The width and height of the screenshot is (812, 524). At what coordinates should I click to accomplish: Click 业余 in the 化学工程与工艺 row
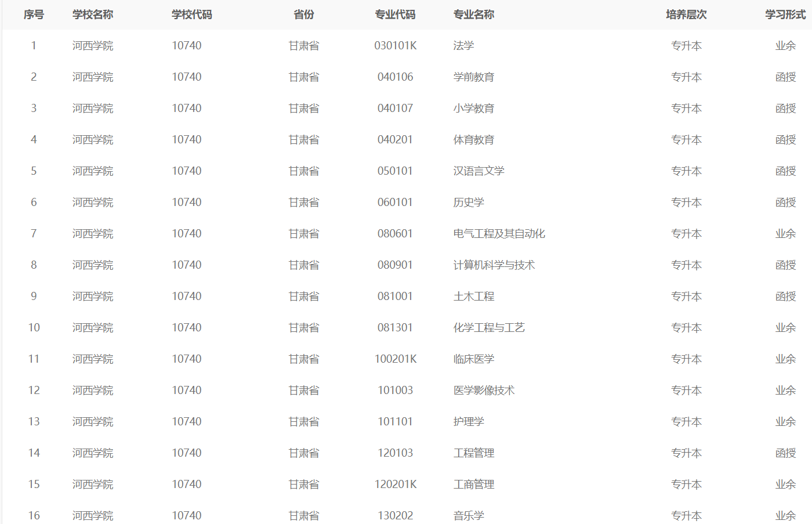786,328
